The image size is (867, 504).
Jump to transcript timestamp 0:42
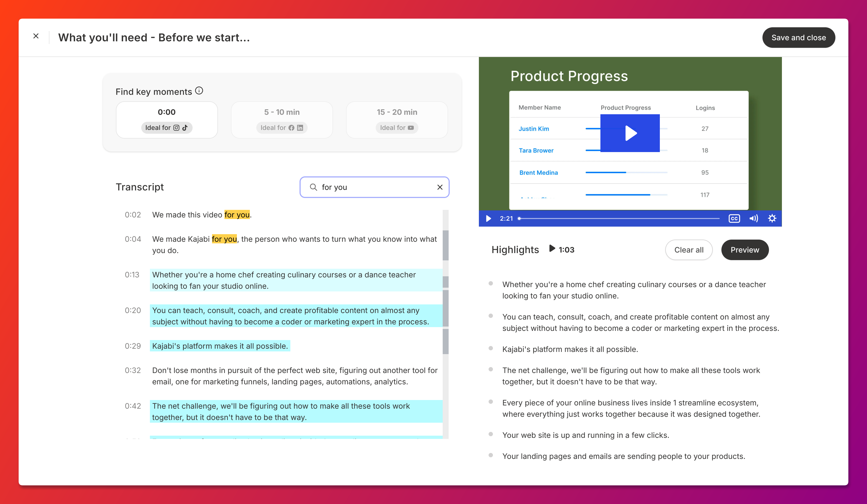point(132,406)
